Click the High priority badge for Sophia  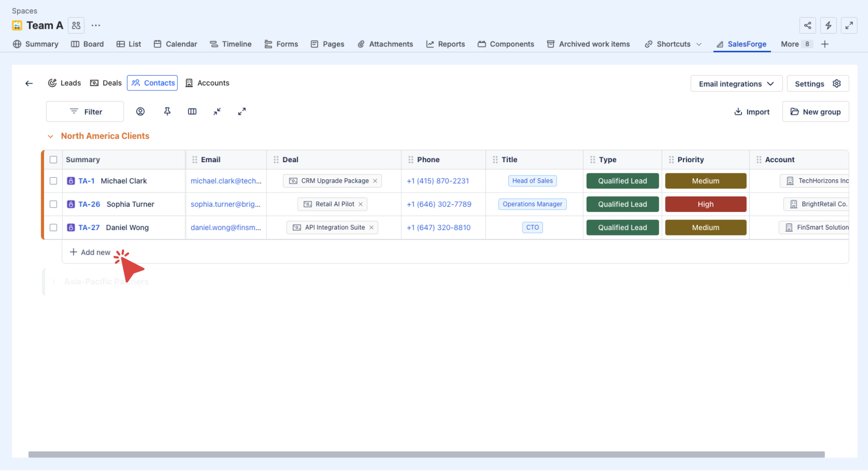(x=705, y=204)
